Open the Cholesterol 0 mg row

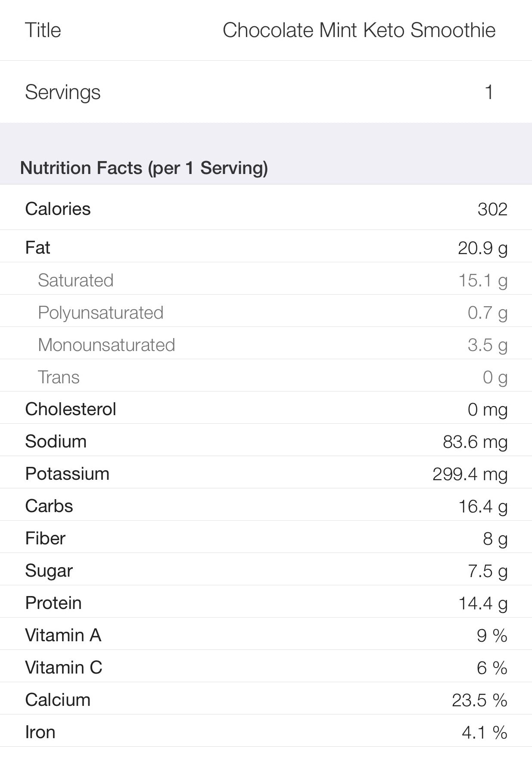pyautogui.click(x=266, y=408)
